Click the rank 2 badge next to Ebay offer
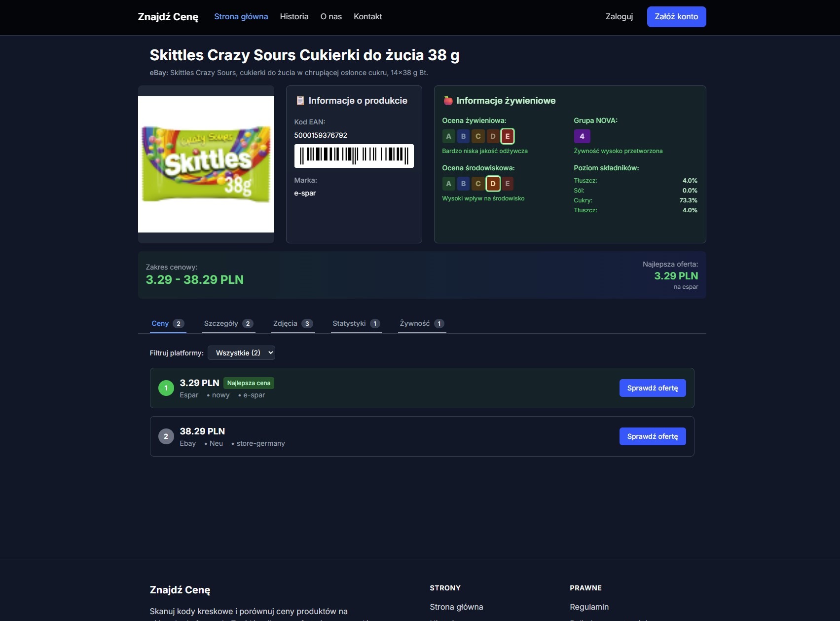The image size is (840, 621). click(x=166, y=436)
